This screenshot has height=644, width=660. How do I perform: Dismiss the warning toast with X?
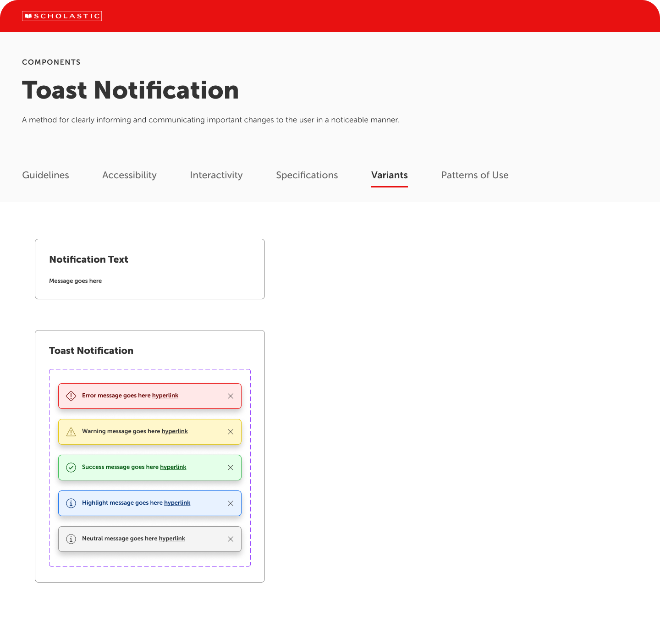231,432
